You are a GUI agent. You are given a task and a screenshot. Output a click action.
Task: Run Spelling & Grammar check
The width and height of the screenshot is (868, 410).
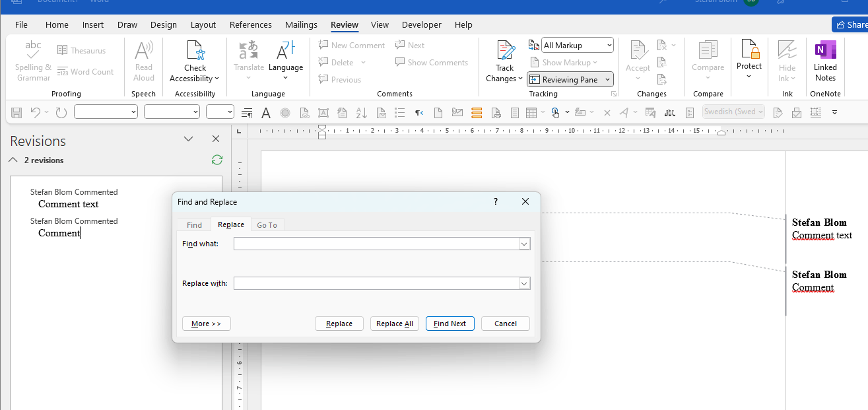click(33, 61)
